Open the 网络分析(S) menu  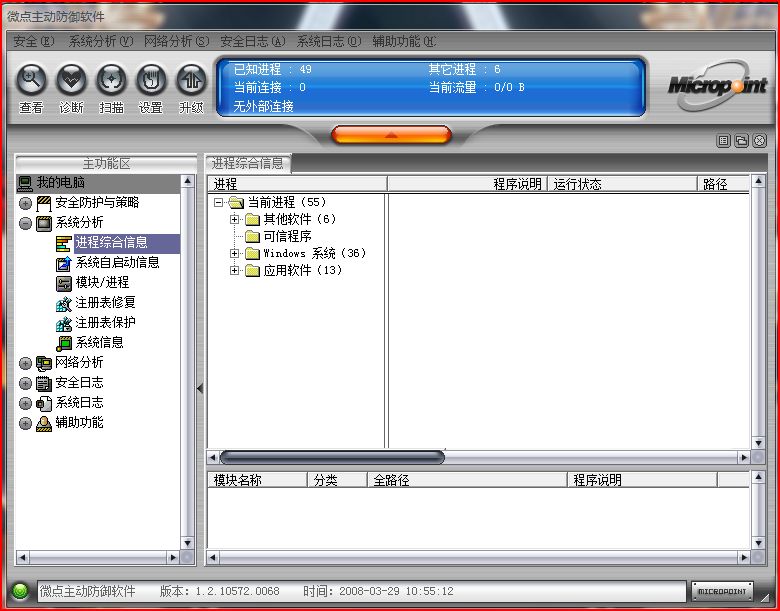(x=176, y=41)
